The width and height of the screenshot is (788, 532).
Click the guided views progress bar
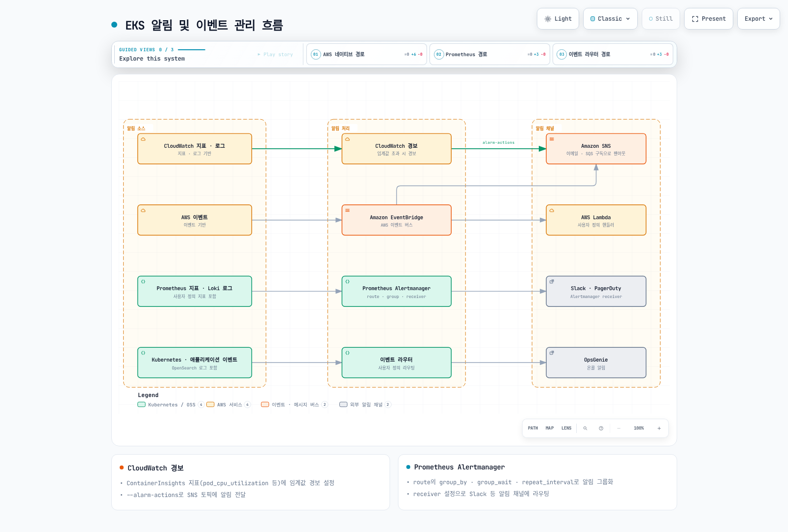pos(192,50)
